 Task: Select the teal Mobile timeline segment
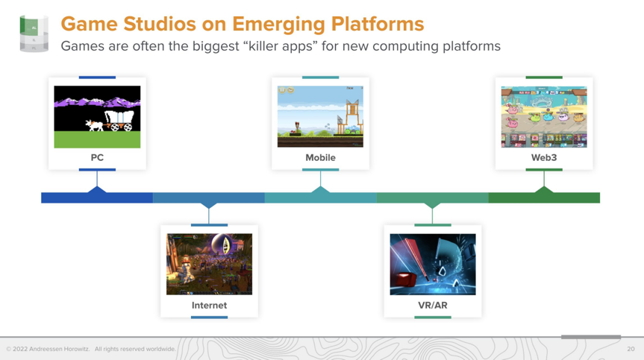[x=298, y=198]
